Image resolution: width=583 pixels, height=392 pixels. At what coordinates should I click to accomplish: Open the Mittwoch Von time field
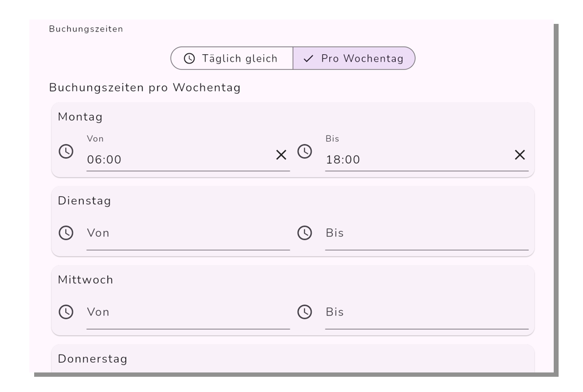coord(188,312)
